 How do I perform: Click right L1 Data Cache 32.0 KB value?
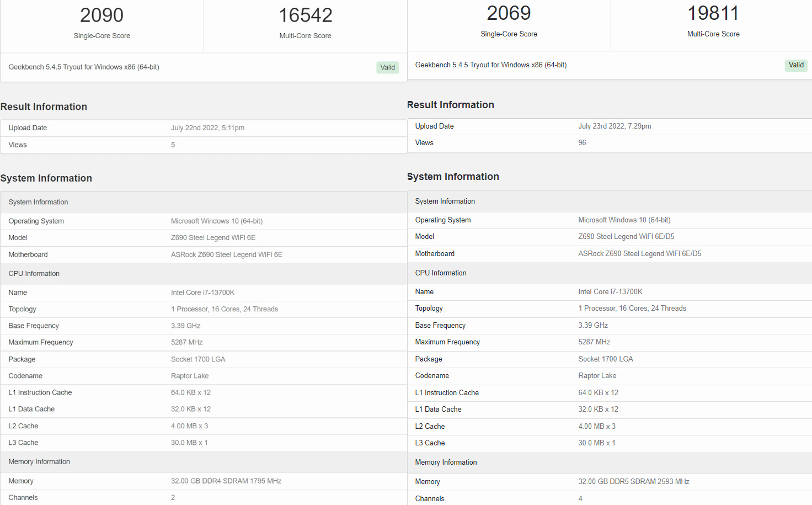(599, 410)
